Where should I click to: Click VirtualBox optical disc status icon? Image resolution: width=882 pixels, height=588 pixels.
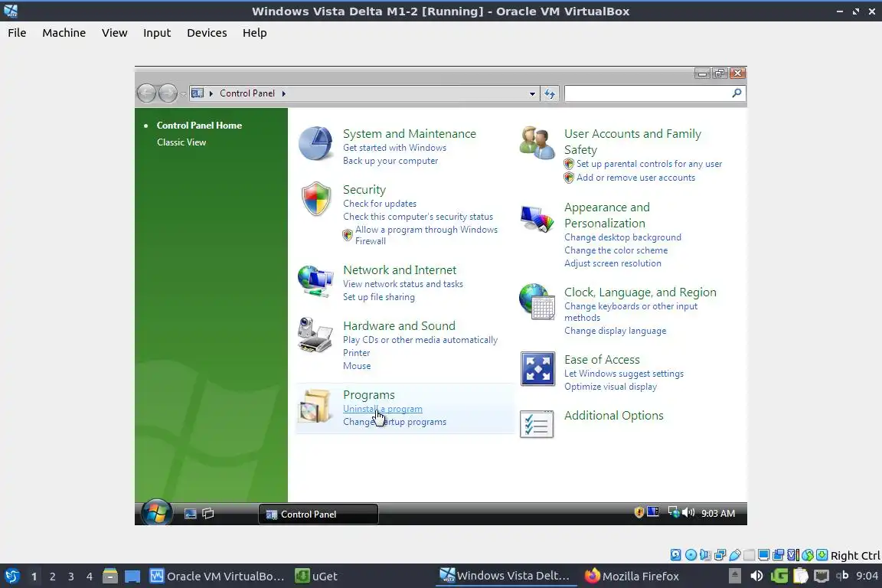point(691,555)
